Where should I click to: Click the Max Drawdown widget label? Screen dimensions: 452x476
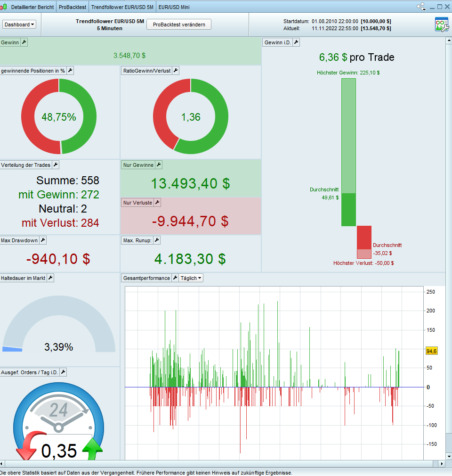[x=19, y=240]
